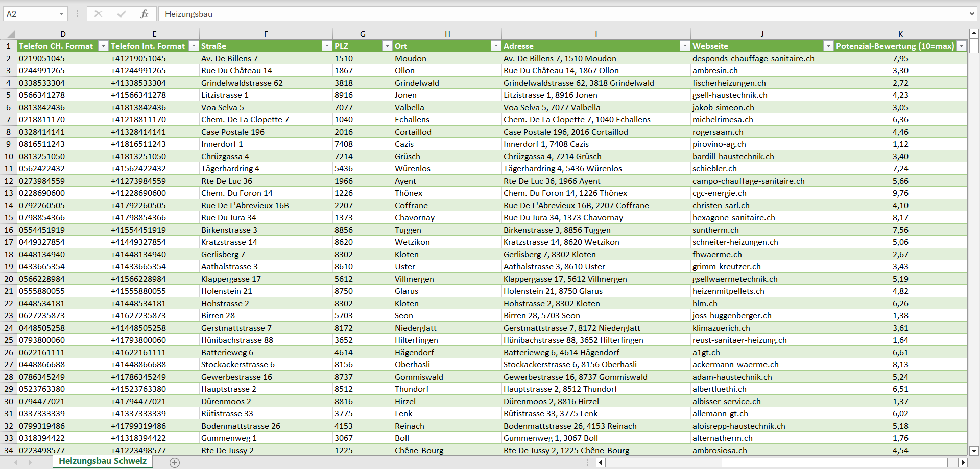Open filter dropdown for Adresse column
This screenshot has height=469, width=980.
point(685,46)
